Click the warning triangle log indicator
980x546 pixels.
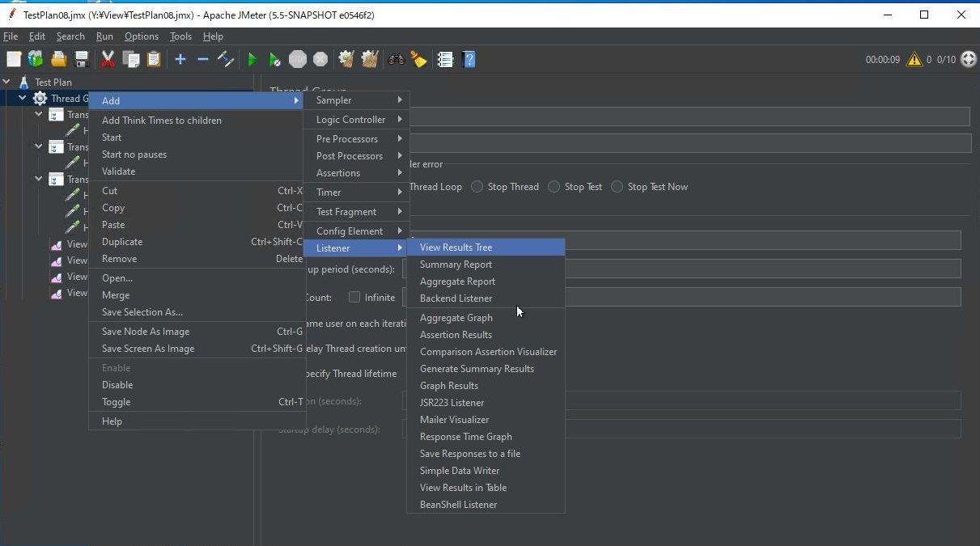point(914,59)
